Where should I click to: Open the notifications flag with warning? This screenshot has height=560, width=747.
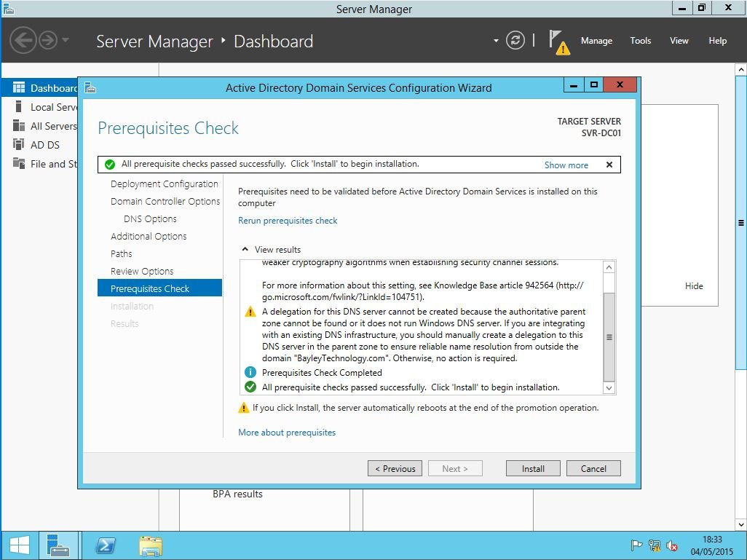tap(558, 42)
